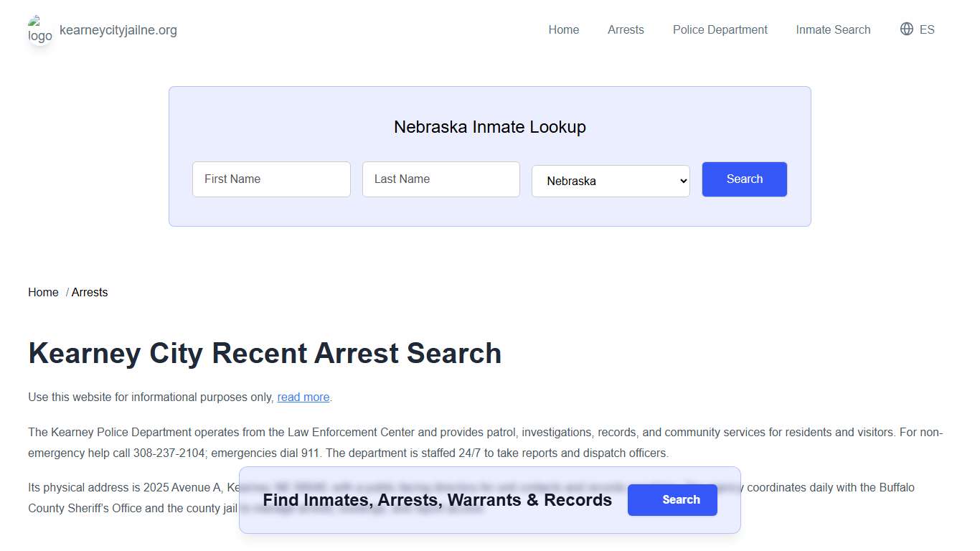This screenshot has width=980, height=551.
Task: Click the Kearney City Recent Arrest Search heading
Action: point(265,353)
